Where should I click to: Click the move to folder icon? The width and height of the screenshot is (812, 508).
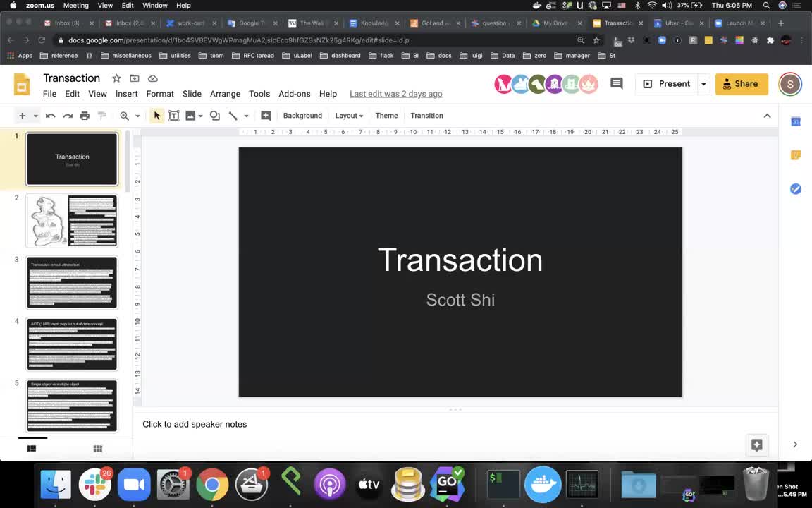tap(135, 78)
